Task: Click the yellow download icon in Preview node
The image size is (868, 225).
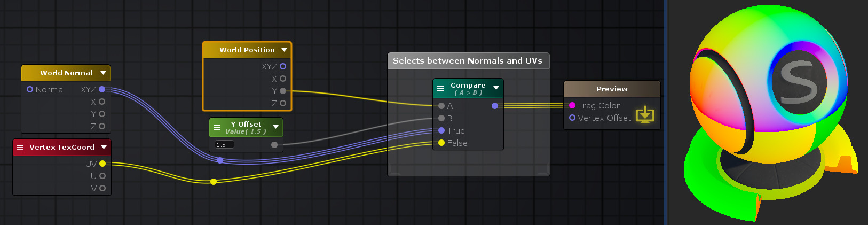Action: (x=645, y=114)
